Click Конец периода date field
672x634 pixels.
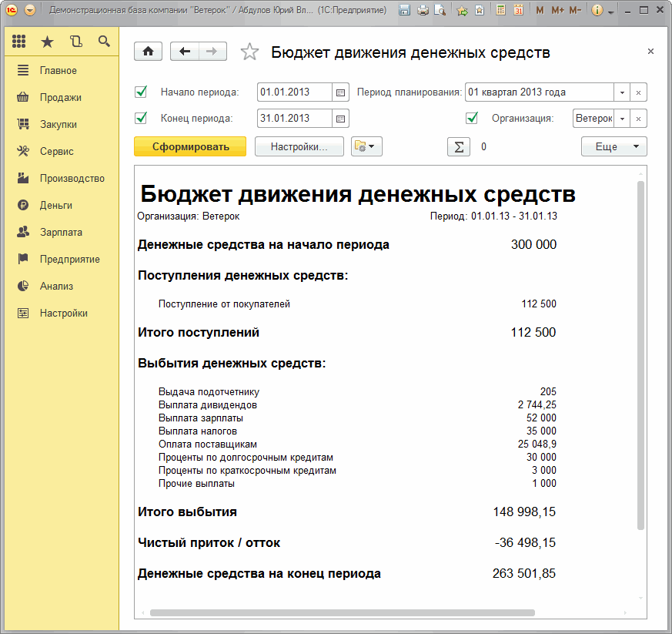(294, 119)
